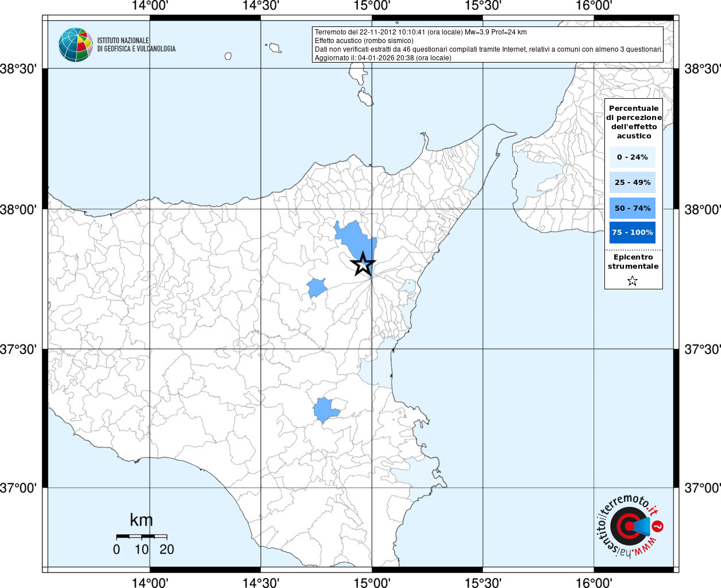Viewport: 721px width, 588px height.
Task: Click the large blue municipality north of epicenter
Action: pos(355,237)
